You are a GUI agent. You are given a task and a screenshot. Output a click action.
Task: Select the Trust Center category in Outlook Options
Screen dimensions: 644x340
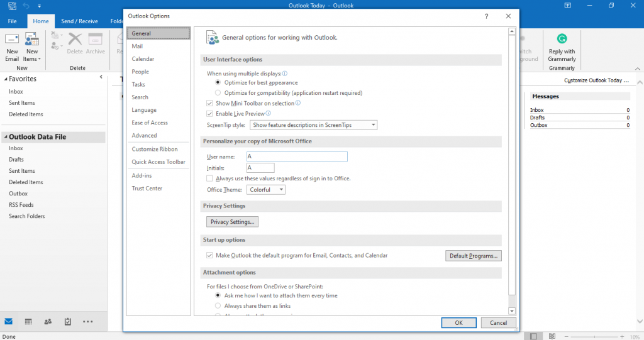(158, 188)
